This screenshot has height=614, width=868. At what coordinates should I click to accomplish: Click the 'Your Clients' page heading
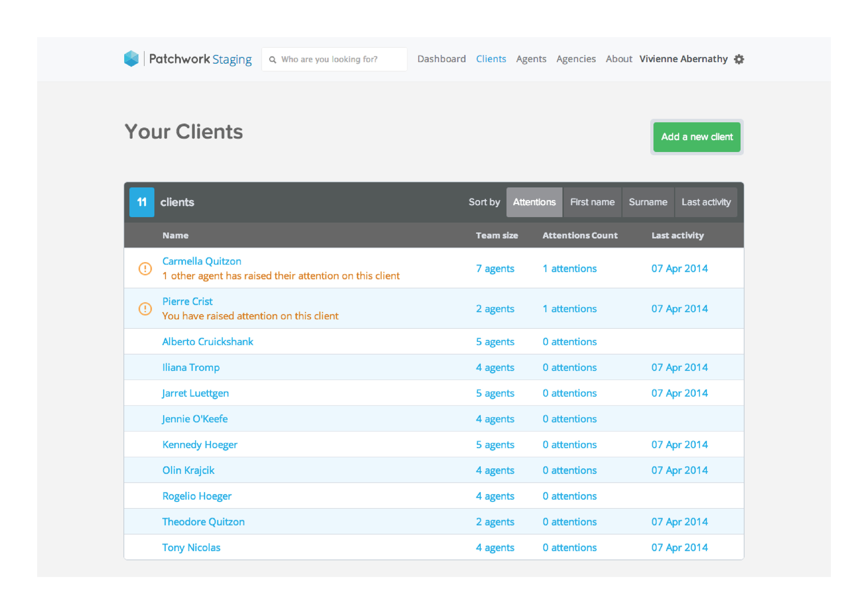184,132
